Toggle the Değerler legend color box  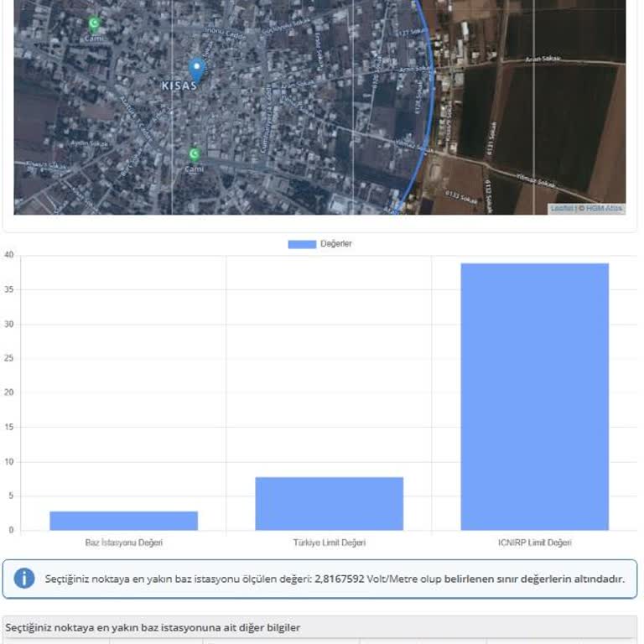pyautogui.click(x=302, y=244)
